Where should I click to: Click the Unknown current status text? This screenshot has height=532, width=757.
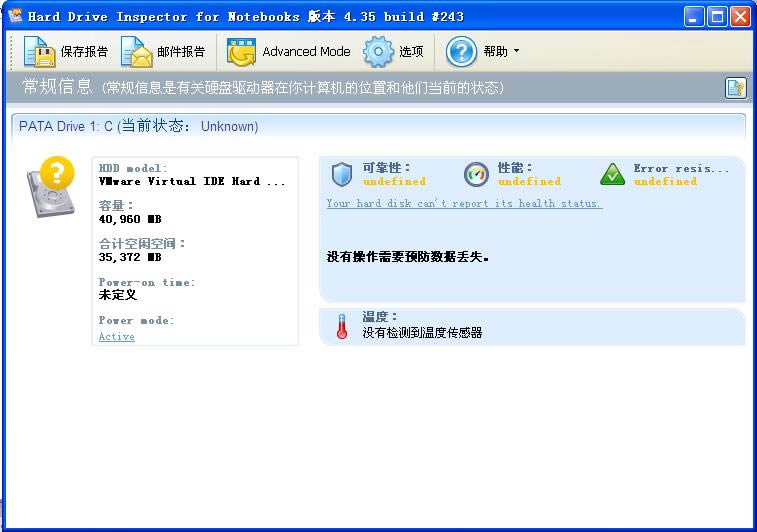229,126
